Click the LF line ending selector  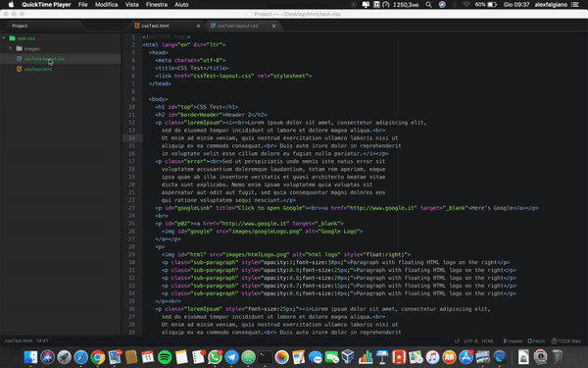(457, 341)
